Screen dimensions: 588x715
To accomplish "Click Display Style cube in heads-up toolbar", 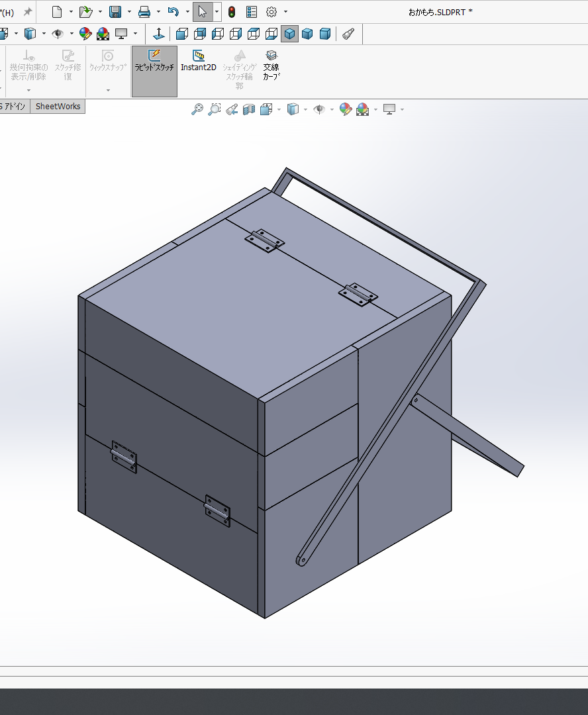I will [x=293, y=109].
